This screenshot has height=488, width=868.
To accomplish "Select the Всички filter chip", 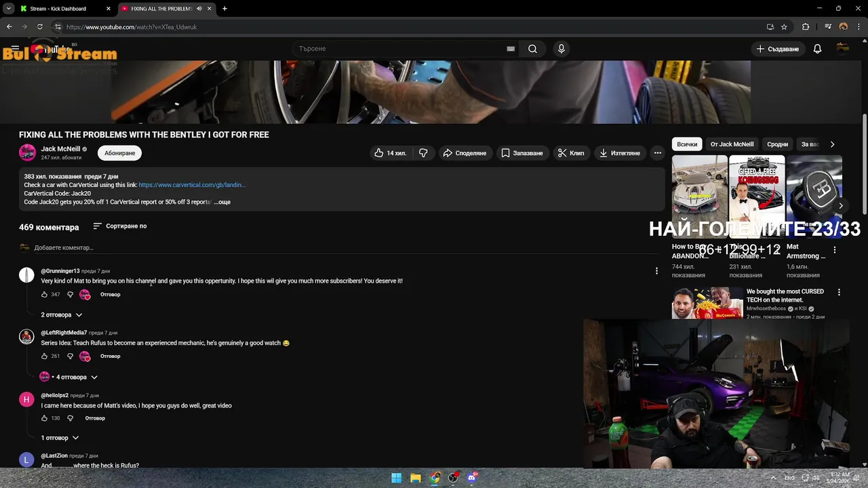I will 687,144.
